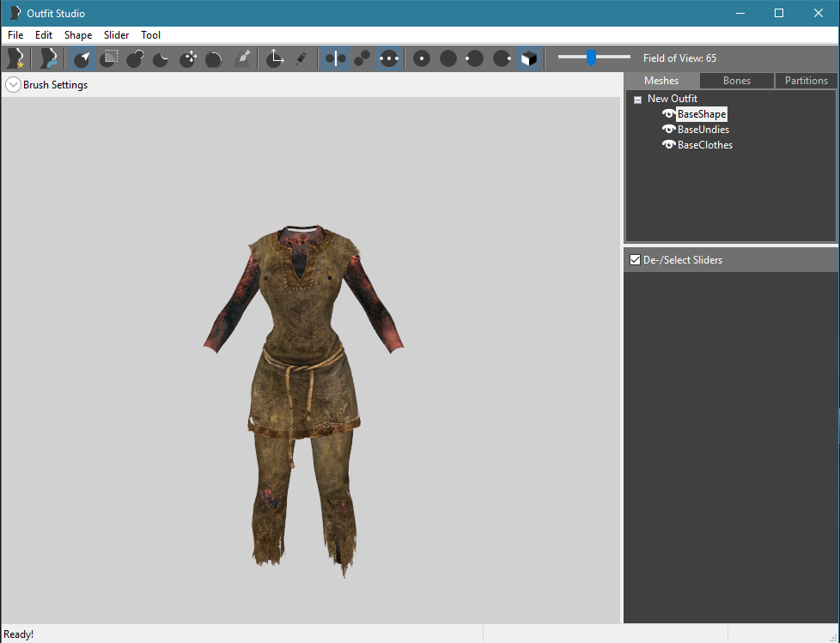Expand the Brush Settings panel
This screenshot has width=840, height=643.
13,85
